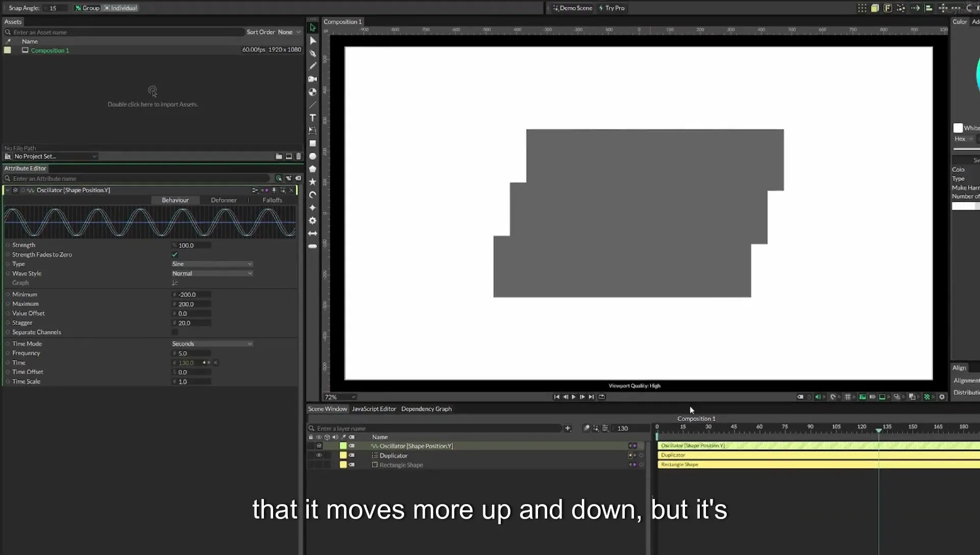
Task: Open the Dependency Graph tab
Action: point(426,409)
